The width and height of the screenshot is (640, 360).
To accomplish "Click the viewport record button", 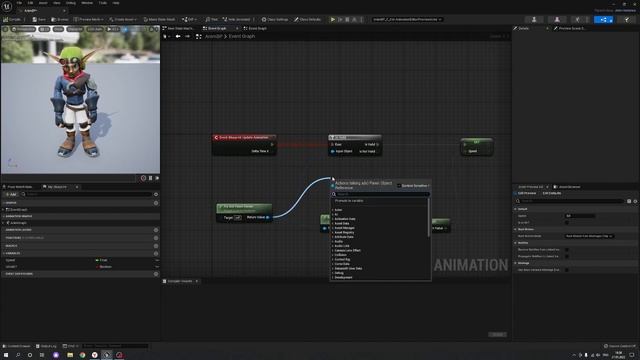I will pos(143,178).
